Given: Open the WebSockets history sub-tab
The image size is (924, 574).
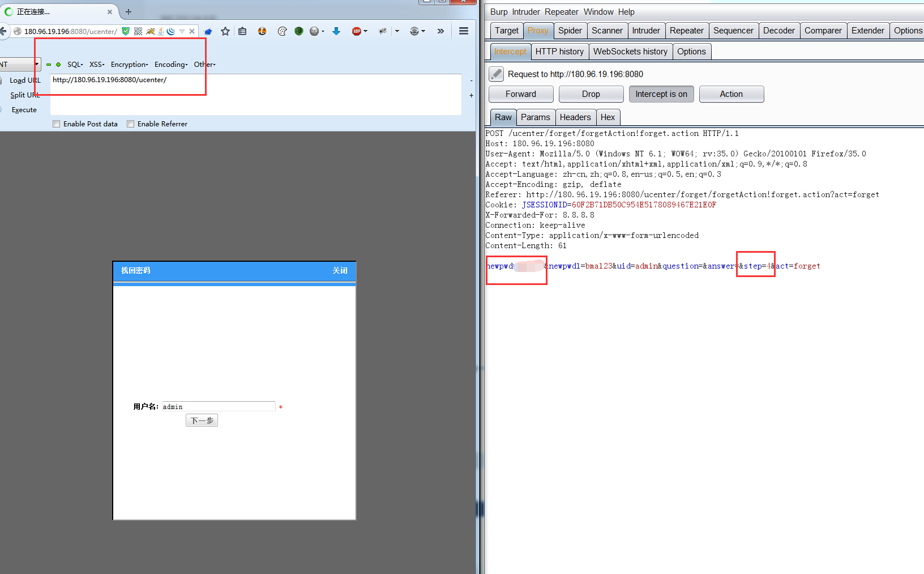Looking at the screenshot, I should (x=630, y=52).
